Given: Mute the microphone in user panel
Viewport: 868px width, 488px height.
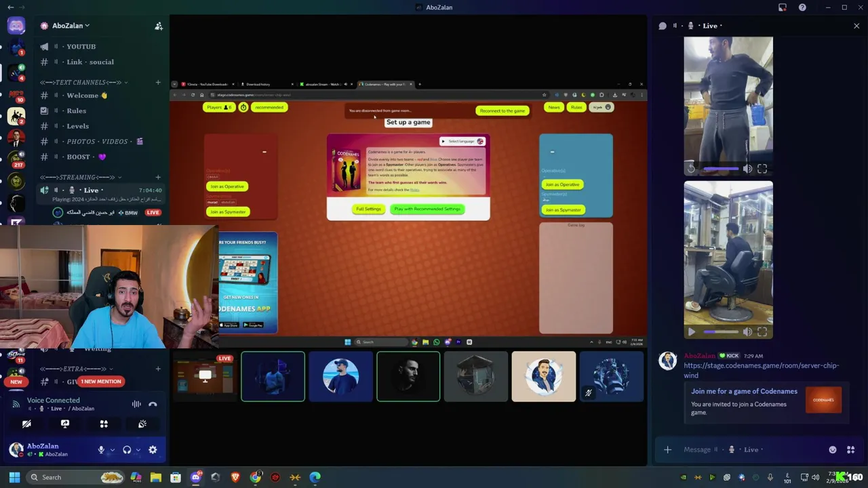Looking at the screenshot, I should [101, 450].
